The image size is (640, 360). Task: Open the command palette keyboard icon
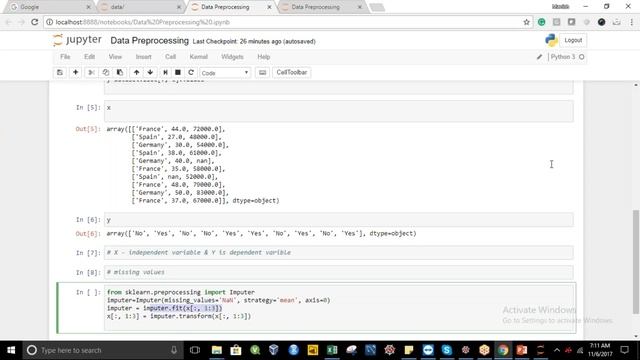click(x=262, y=73)
